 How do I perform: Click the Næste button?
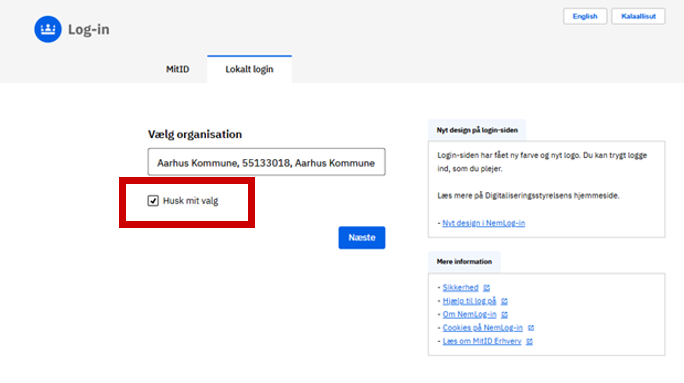[362, 238]
